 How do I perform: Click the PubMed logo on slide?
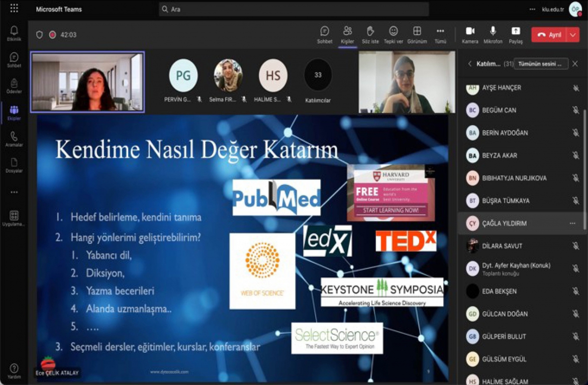pos(276,198)
